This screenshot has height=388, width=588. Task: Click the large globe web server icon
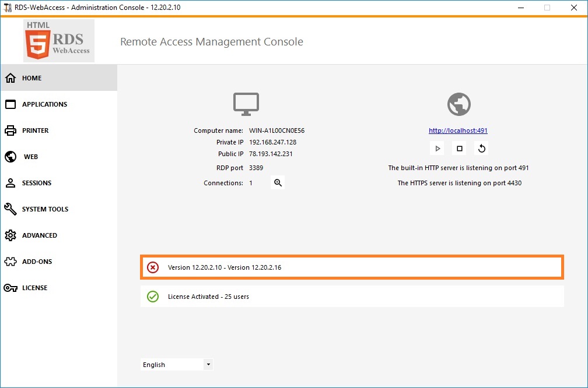[459, 104]
